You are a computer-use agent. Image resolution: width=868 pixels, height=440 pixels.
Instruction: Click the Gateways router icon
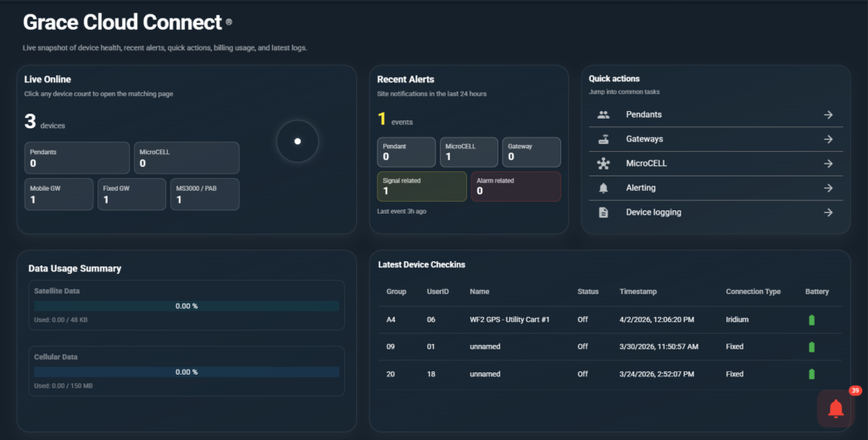coord(604,139)
